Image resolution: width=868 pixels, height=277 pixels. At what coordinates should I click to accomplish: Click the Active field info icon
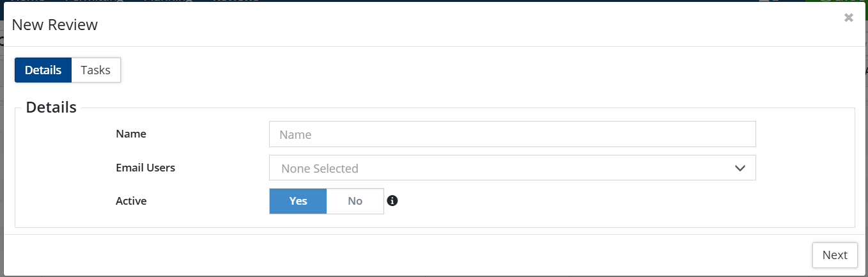coord(392,201)
